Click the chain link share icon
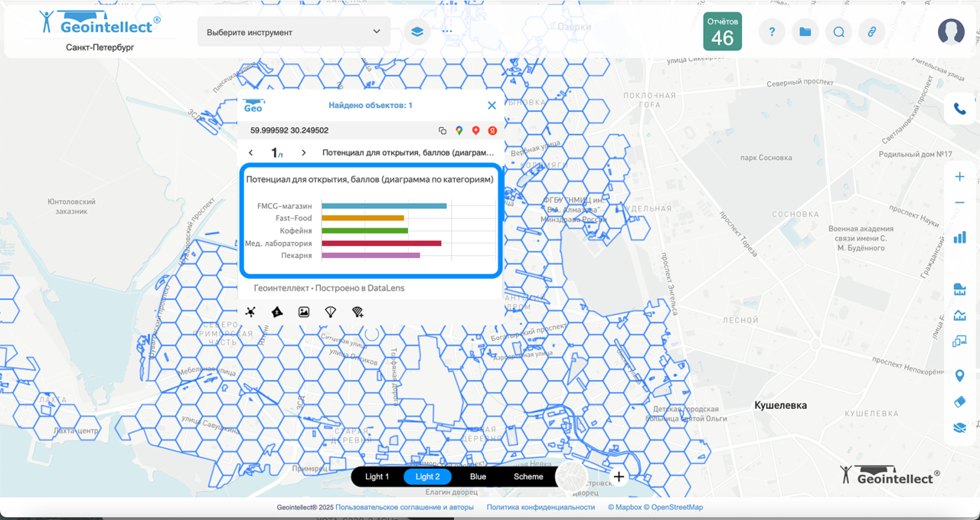980x520 pixels. coord(871,32)
